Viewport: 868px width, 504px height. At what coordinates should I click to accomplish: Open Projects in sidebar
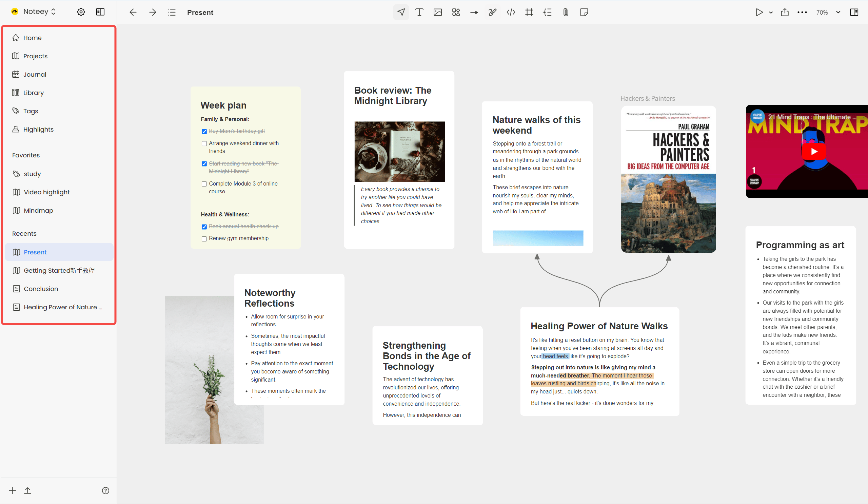coord(59,56)
